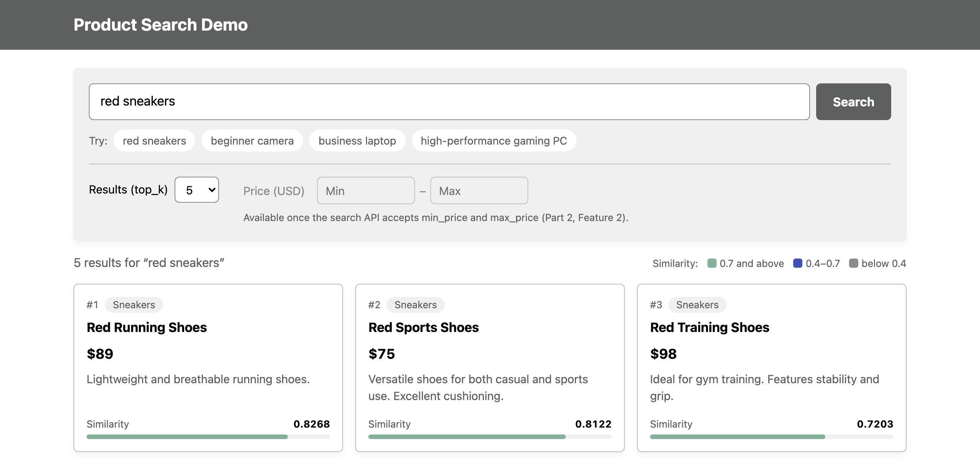This screenshot has height=462, width=980.
Task: Click the Product Search Demo title
Action: (x=161, y=25)
